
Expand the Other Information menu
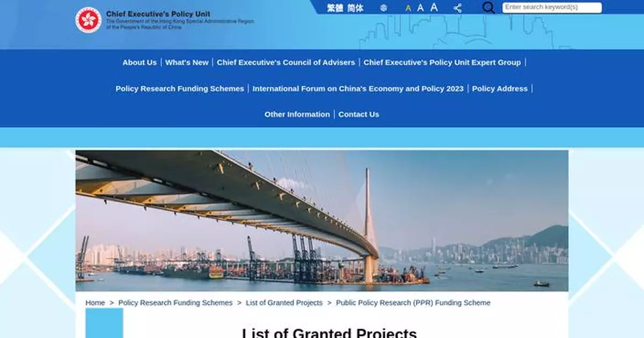(x=297, y=114)
